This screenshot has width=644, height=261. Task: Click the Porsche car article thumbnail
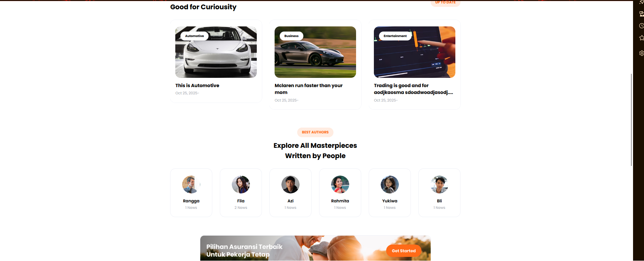[x=315, y=52]
